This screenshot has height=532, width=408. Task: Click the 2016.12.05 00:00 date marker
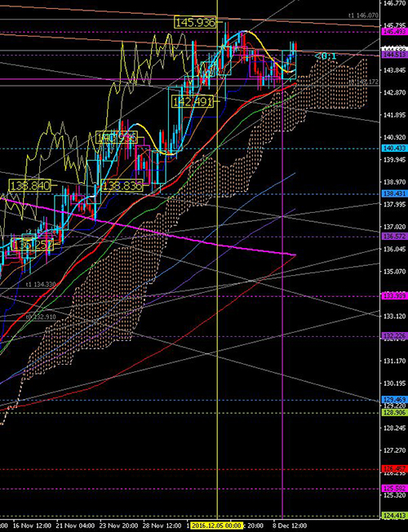coord(216,525)
